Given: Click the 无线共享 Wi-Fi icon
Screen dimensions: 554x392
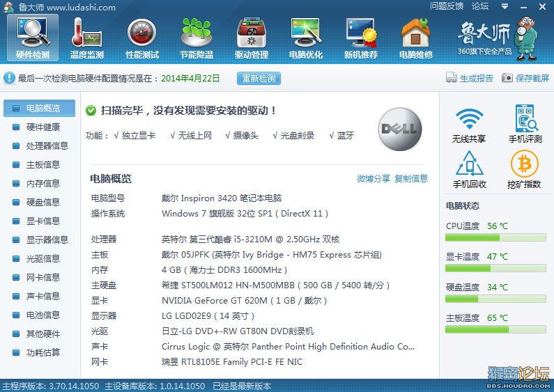Looking at the screenshot, I should 469,119.
